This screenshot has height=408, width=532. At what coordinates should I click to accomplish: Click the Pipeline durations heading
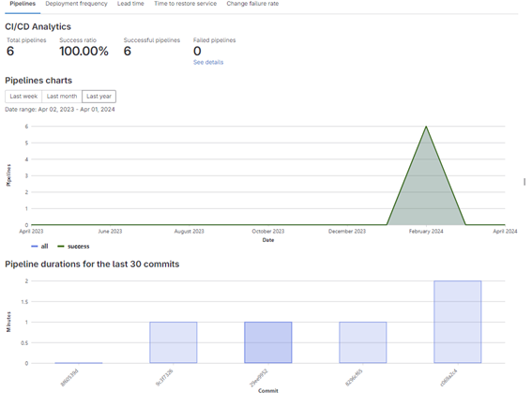[92, 264]
